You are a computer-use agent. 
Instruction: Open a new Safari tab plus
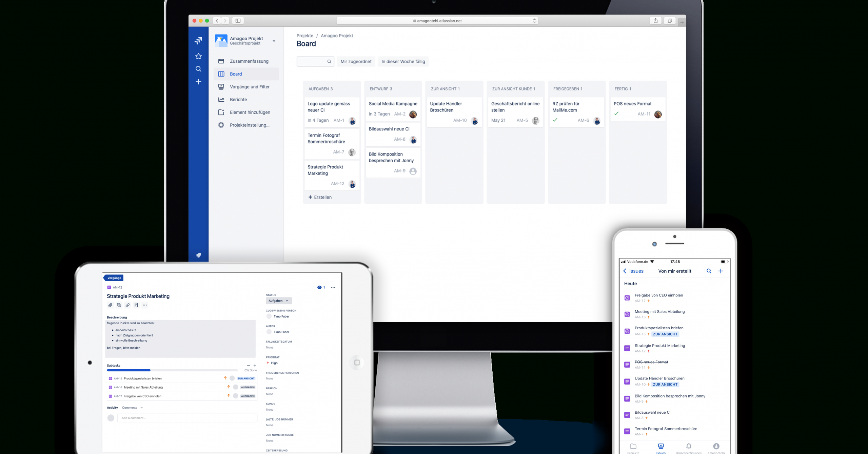click(682, 23)
